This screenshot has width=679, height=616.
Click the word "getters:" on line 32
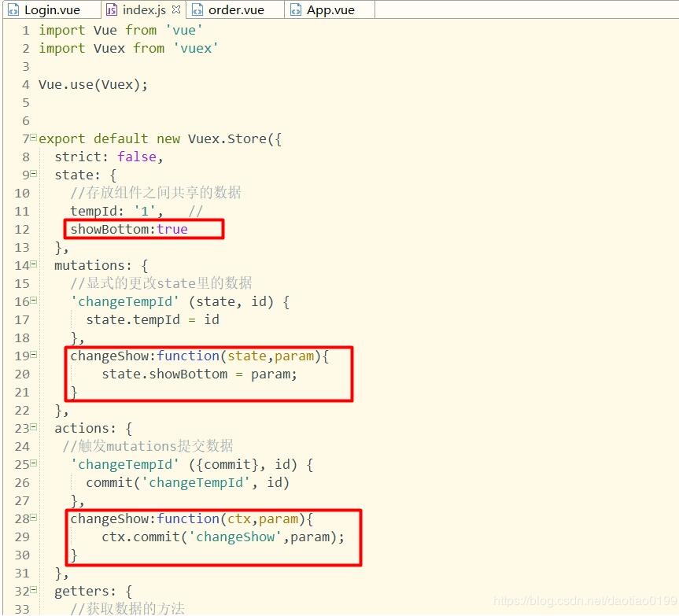[x=85, y=592]
